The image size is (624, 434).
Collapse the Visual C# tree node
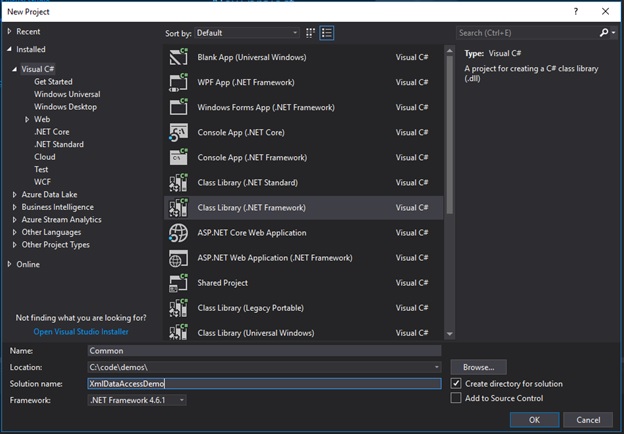[14, 69]
